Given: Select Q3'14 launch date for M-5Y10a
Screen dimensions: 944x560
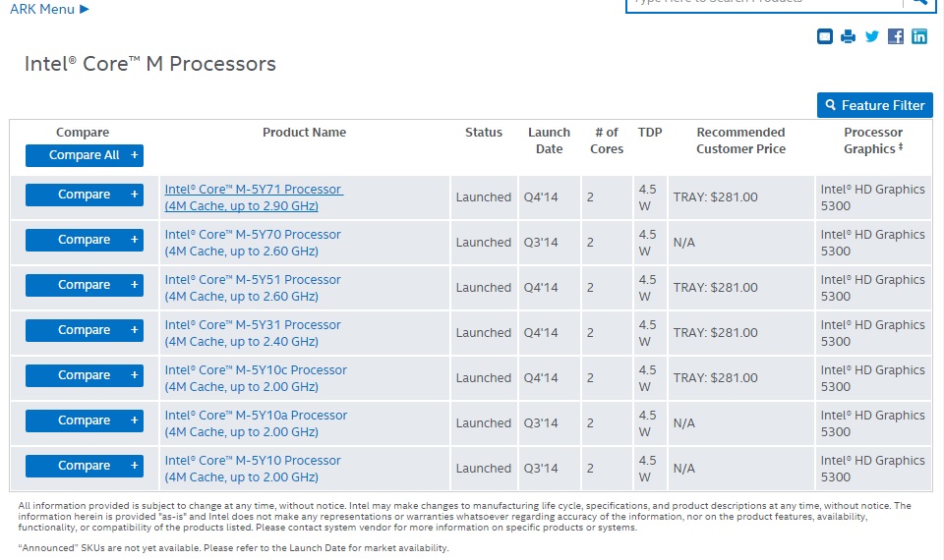Looking at the screenshot, I should click(541, 422).
